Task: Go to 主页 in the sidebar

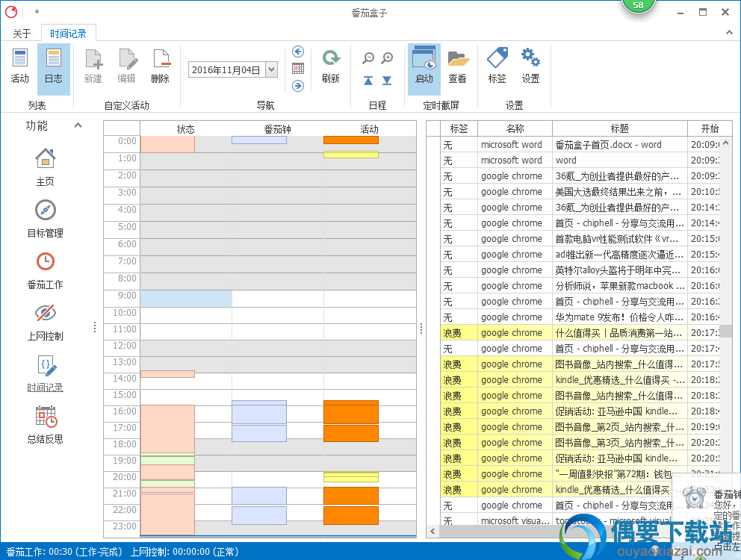Action: click(46, 167)
